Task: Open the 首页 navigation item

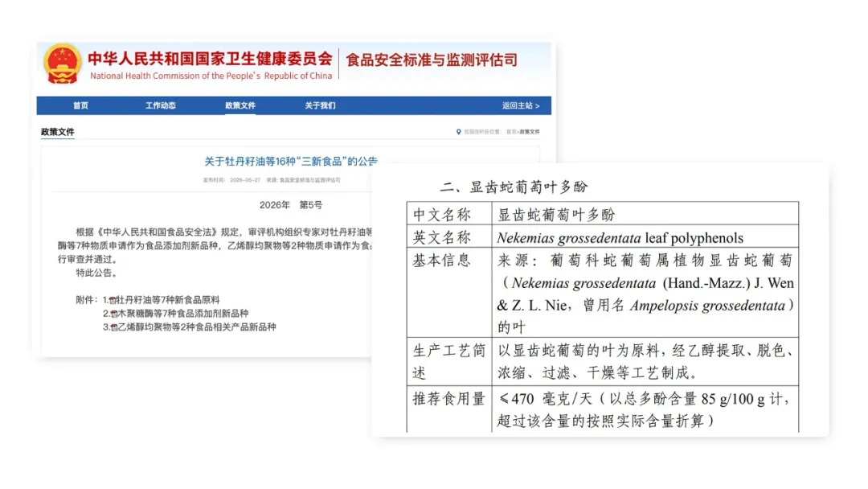Action: (x=81, y=105)
